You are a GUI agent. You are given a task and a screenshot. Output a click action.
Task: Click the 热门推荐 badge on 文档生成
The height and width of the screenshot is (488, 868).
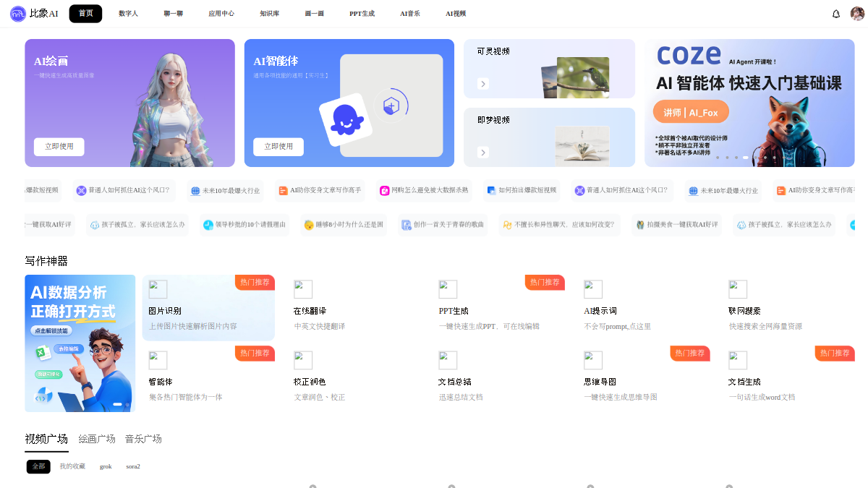(835, 353)
